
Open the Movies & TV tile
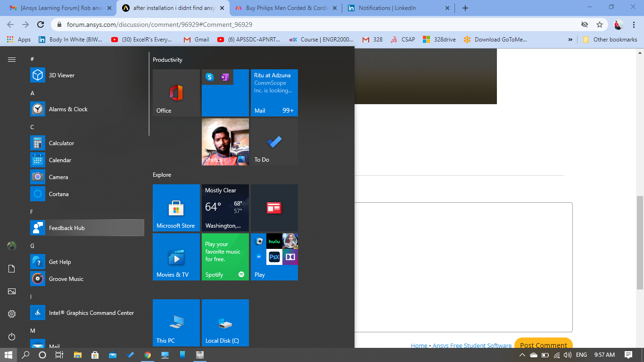[x=176, y=257]
